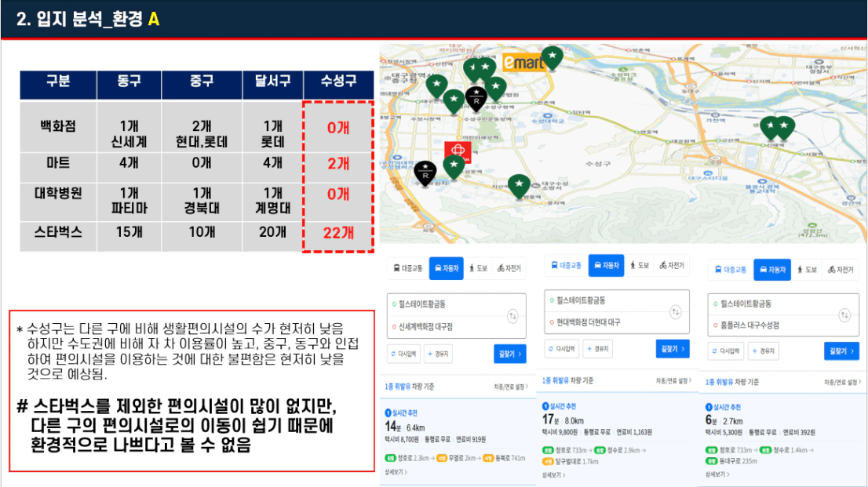Swap origin and destination in the 신세계백화점 route
This screenshot has width=868, height=487.
pos(512,316)
